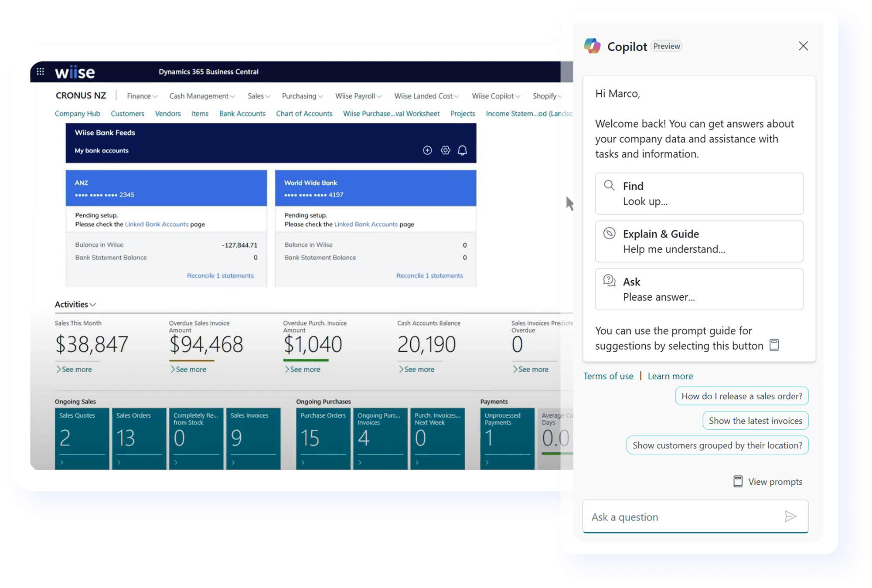Open the Sales Quotes tile arrow
This screenshot has height=588, width=872.
click(62, 462)
